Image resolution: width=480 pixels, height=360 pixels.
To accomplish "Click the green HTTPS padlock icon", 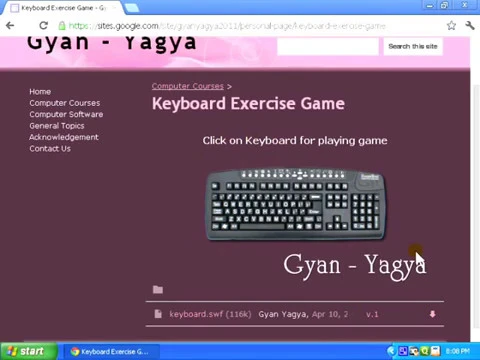I will pos(62,26).
